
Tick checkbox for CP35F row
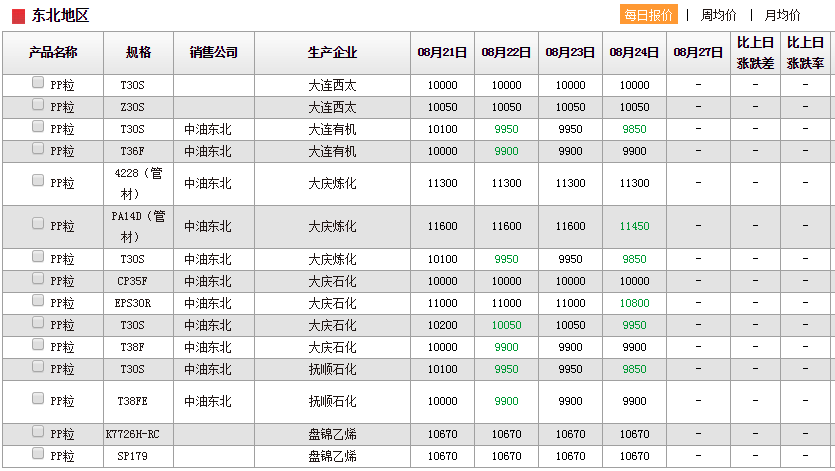tap(38, 278)
